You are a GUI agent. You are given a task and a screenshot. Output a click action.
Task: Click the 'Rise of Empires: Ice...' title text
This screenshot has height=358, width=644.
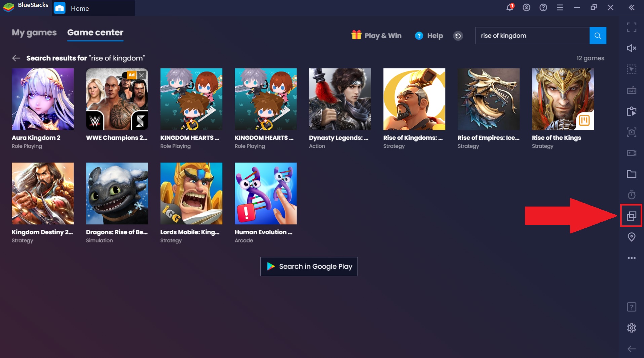tap(489, 138)
